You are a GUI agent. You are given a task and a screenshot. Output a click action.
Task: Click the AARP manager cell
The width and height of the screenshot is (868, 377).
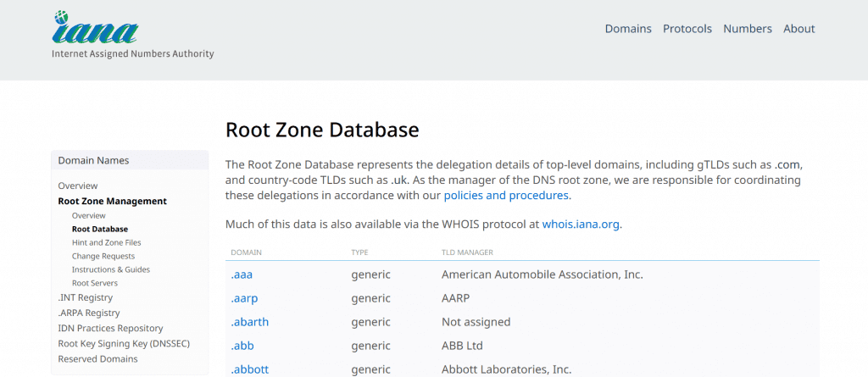point(455,298)
